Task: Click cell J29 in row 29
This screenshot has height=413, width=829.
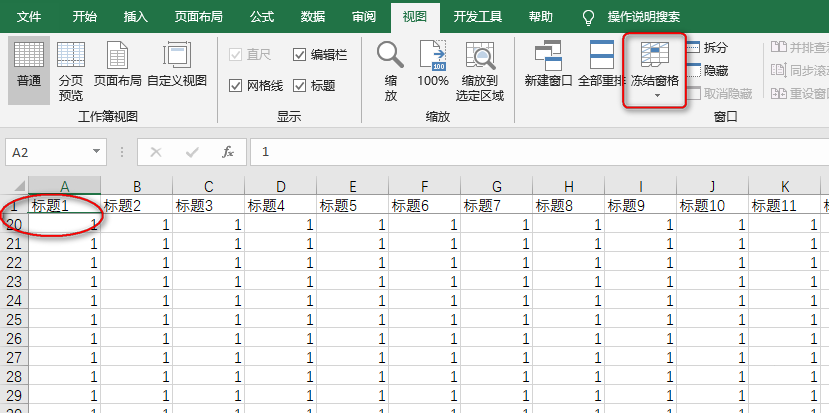Action: click(x=712, y=395)
